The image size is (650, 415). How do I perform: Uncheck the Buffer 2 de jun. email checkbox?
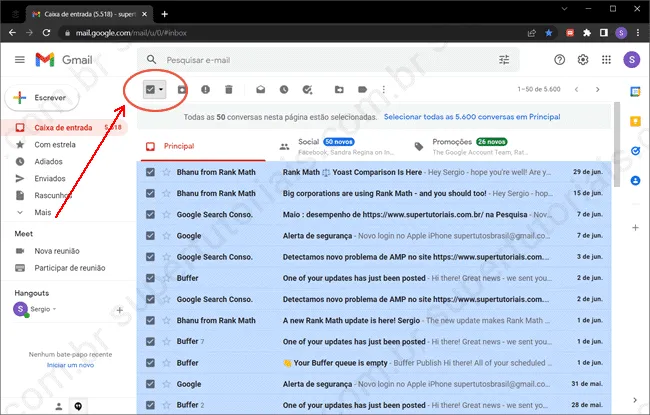pos(150,278)
